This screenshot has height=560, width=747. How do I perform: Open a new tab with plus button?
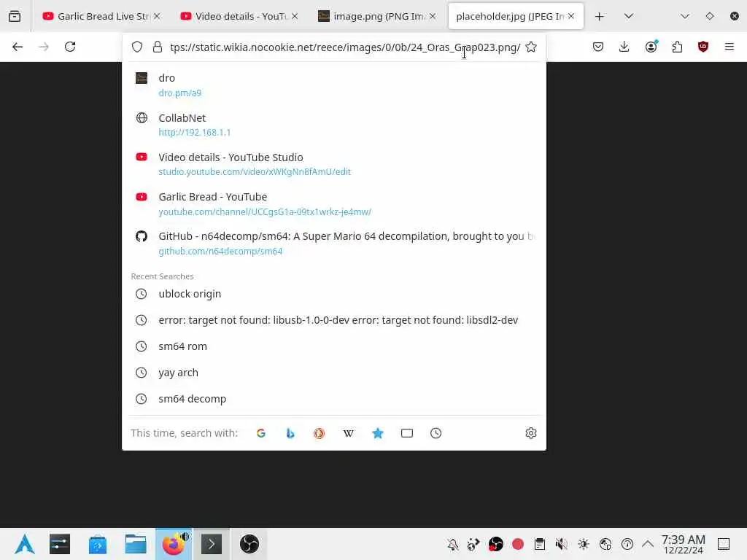(600, 16)
